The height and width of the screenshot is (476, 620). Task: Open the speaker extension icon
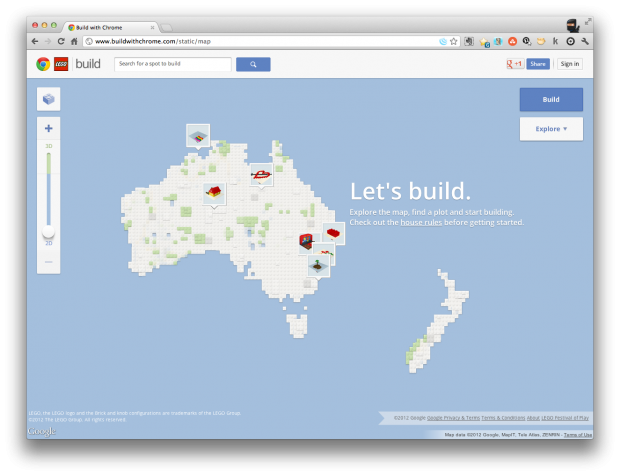(469, 41)
